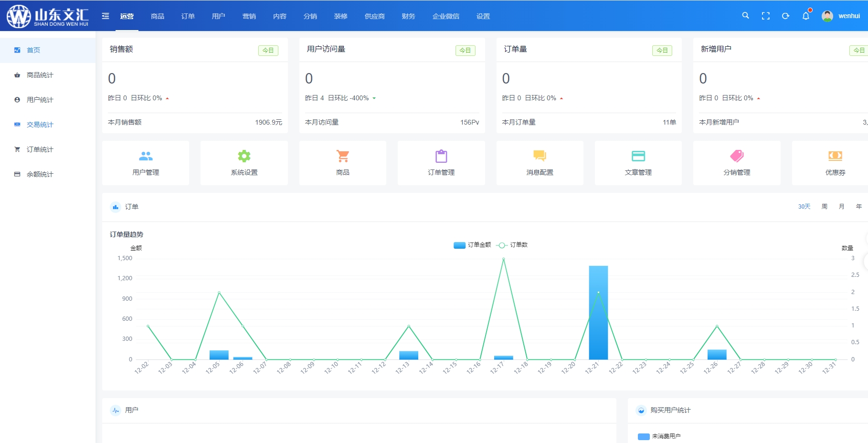Click 本月访问量 value 156Pv

coord(469,122)
